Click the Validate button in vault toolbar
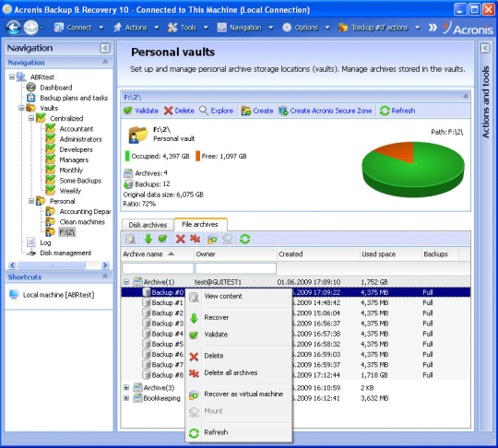Image resolution: width=498 pixels, height=448 pixels. point(141,111)
